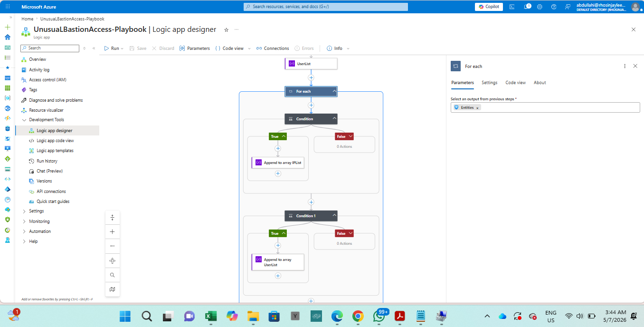
Task: Open the notifications bell
Action: (527, 7)
